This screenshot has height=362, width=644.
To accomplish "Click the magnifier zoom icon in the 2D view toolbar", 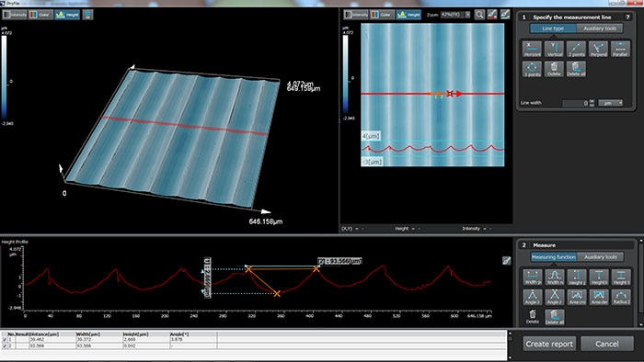I will click(x=479, y=15).
